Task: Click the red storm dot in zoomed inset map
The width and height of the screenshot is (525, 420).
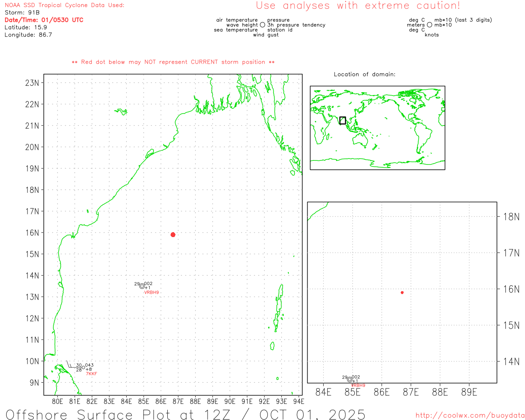Action: (402, 292)
